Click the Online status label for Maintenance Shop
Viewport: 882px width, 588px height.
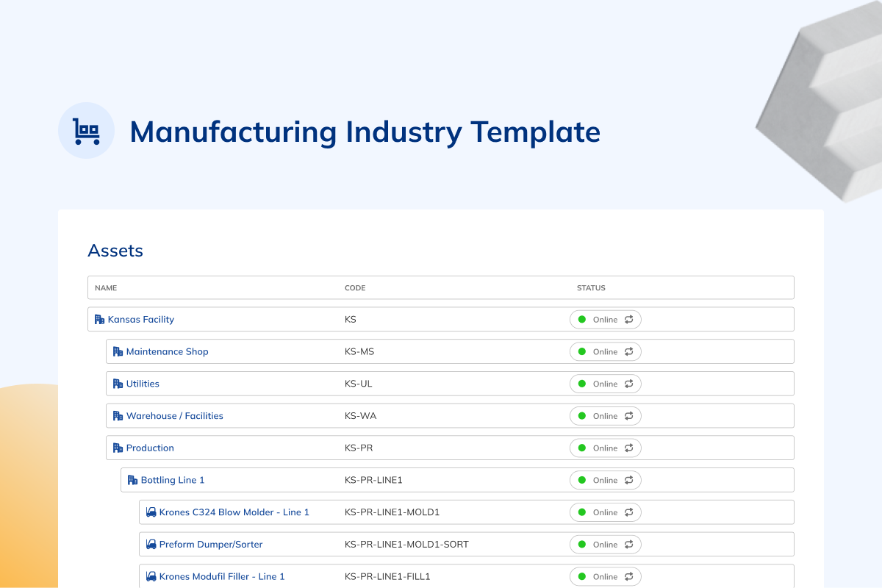coord(606,352)
